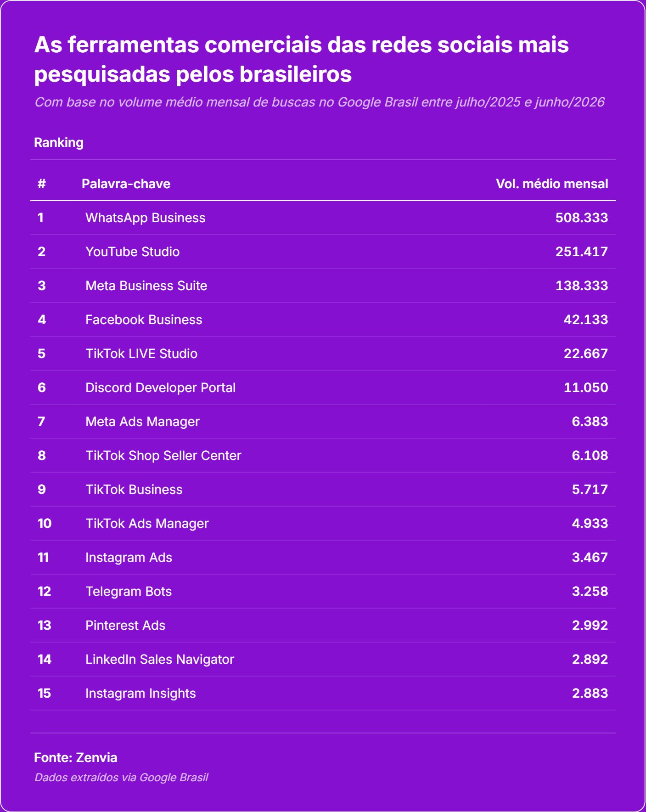Screen dimensions: 646x812
Task: Click the 508.333 volume value
Action: point(582,218)
